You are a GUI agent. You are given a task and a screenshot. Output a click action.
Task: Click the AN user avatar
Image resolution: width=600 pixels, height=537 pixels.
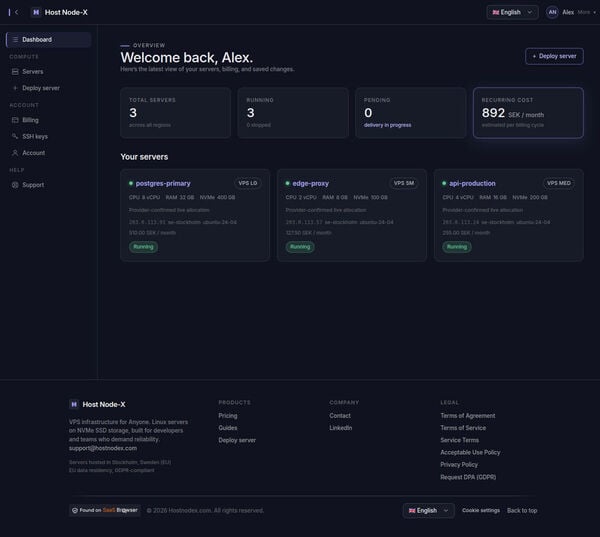tap(552, 12)
